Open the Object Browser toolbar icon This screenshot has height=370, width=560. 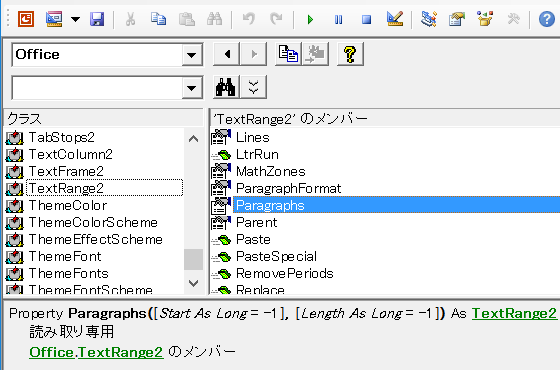pyautogui.click(x=485, y=19)
